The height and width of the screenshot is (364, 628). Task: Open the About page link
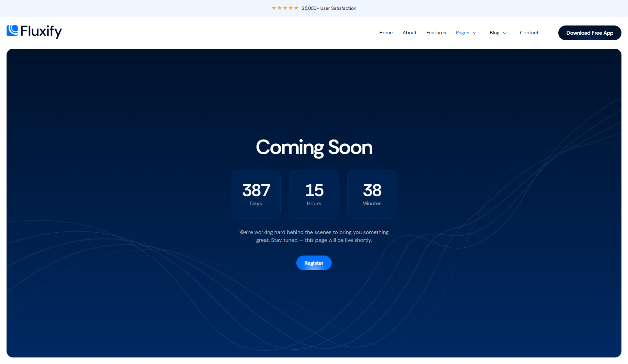coord(409,33)
